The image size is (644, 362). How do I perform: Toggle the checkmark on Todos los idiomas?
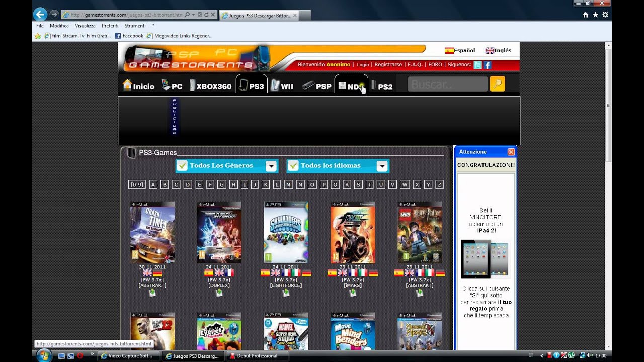pyautogui.click(x=293, y=165)
